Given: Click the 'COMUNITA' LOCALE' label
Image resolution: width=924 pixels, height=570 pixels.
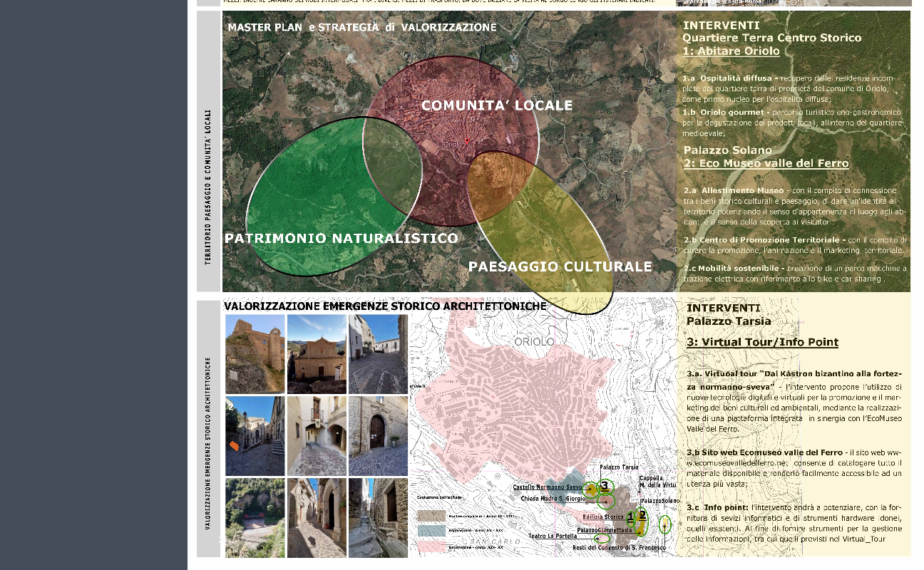Looking at the screenshot, I should pos(497,105).
